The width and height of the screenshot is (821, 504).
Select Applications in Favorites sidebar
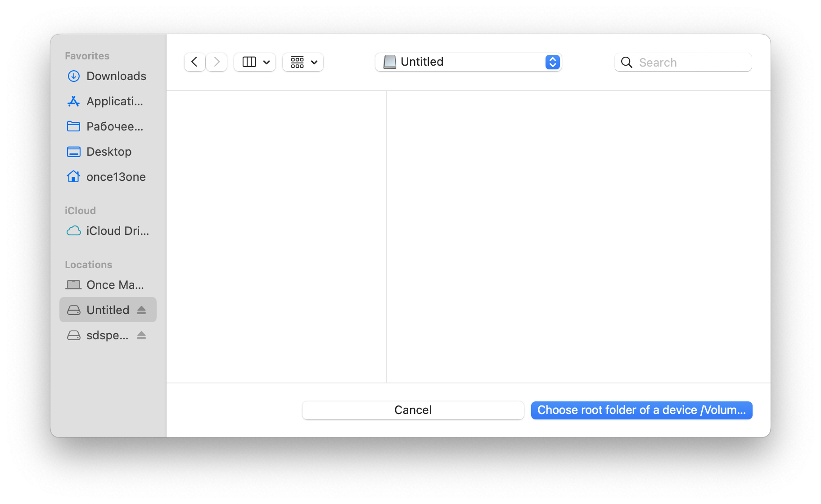pyautogui.click(x=108, y=101)
